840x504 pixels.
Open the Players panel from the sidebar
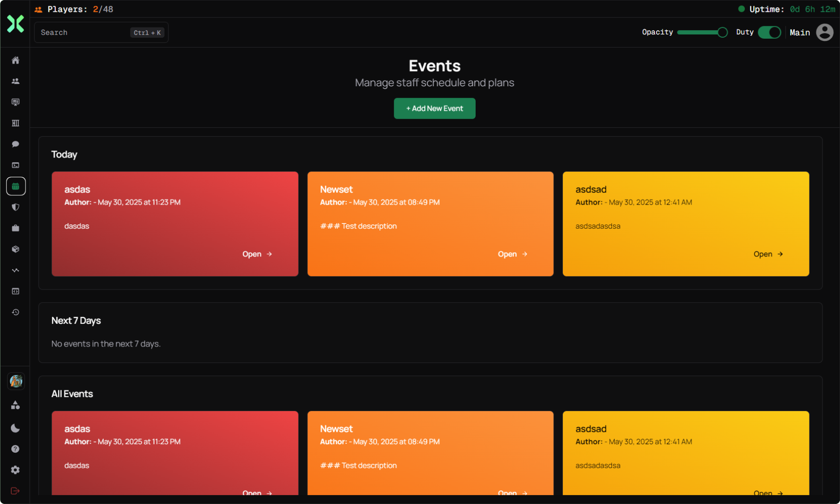click(15, 81)
